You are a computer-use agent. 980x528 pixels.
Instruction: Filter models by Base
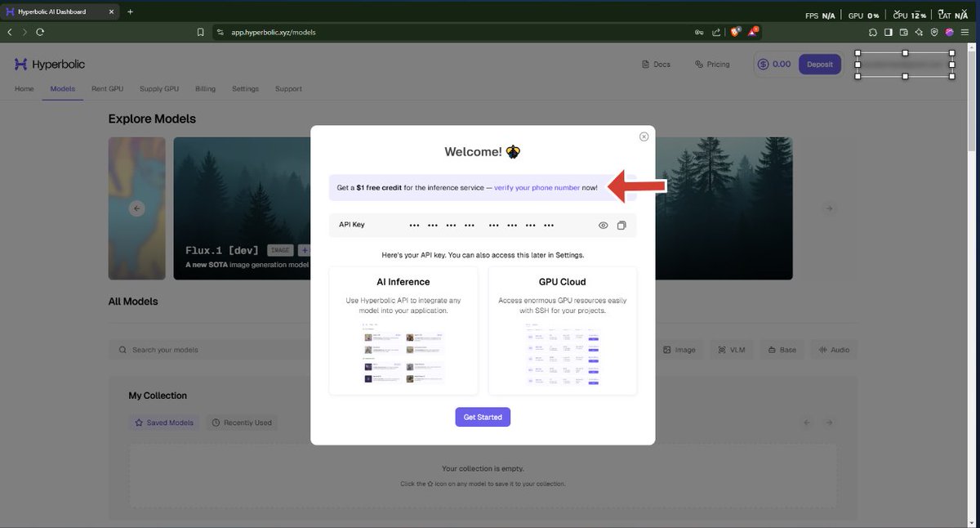(x=782, y=350)
